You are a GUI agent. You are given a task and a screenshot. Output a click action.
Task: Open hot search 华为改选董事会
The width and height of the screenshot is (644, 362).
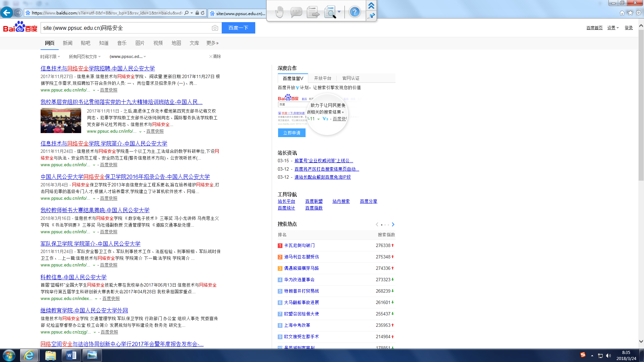299,280
